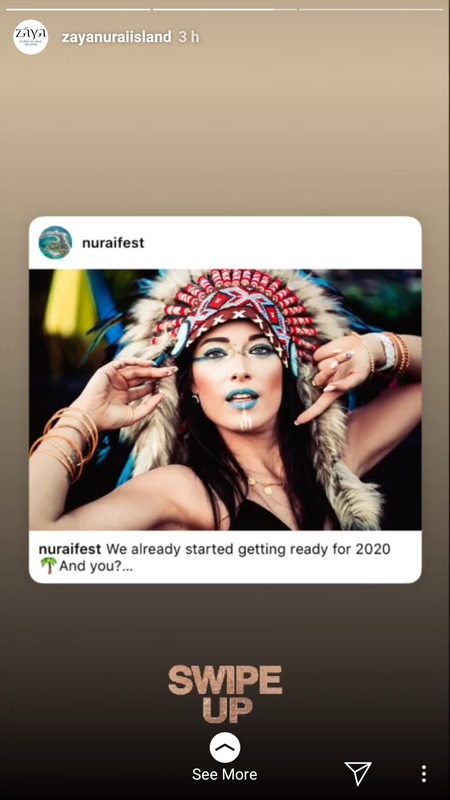Open the shared headdress photo post
450x800 pixels.
pyautogui.click(x=225, y=399)
